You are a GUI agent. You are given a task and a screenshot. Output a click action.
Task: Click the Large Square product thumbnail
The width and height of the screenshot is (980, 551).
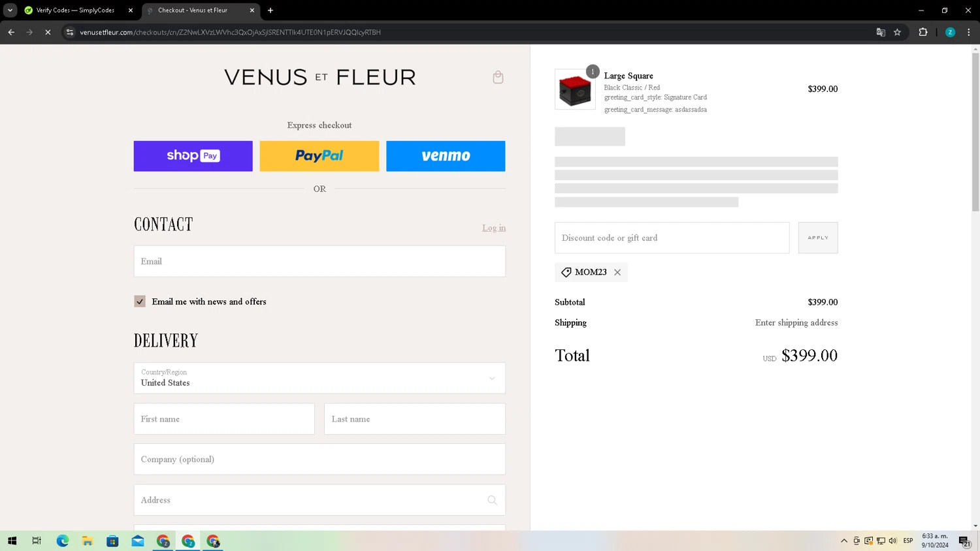(575, 89)
